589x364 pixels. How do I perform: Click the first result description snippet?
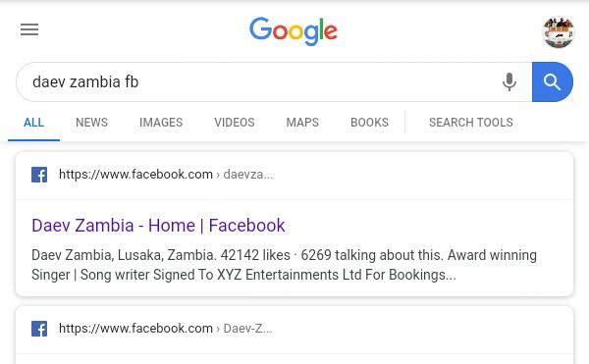[284, 265]
